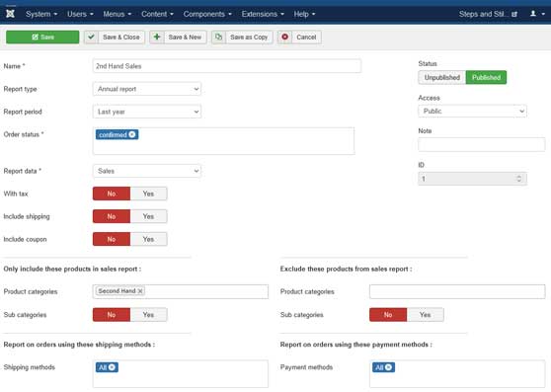
Task: Click the external link icon beside the site name
Action: (x=514, y=14)
